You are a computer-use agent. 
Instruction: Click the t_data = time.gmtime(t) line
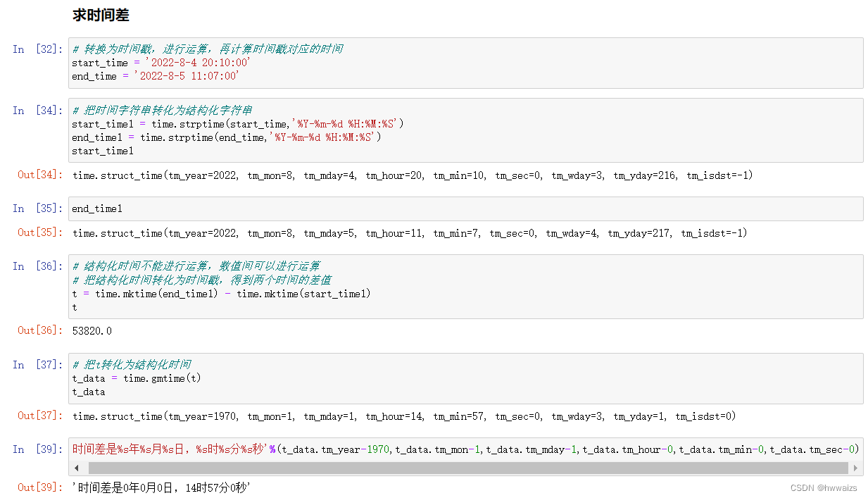point(137,378)
